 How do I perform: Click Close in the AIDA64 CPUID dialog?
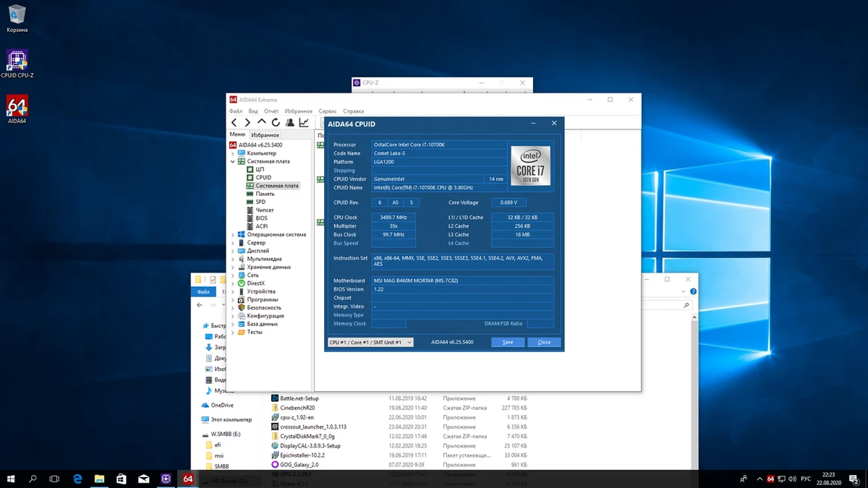(x=544, y=342)
